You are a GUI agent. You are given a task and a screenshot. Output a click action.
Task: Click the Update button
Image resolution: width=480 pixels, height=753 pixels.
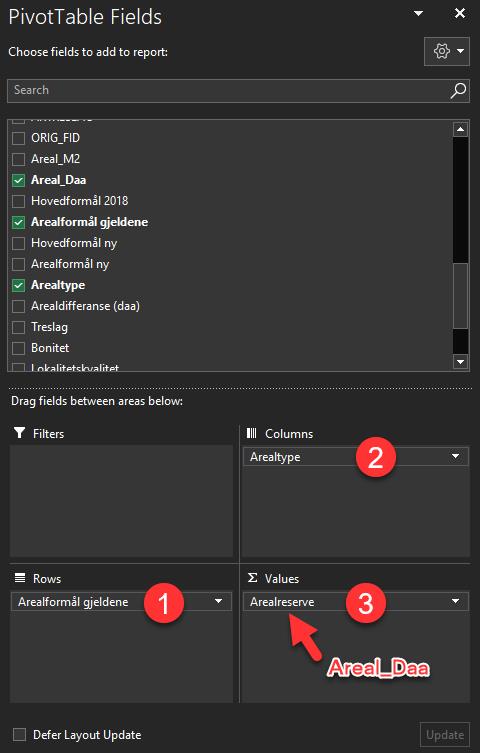[x=445, y=735]
